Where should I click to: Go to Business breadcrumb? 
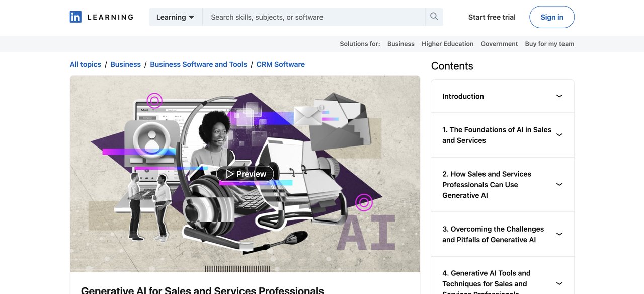(x=126, y=64)
